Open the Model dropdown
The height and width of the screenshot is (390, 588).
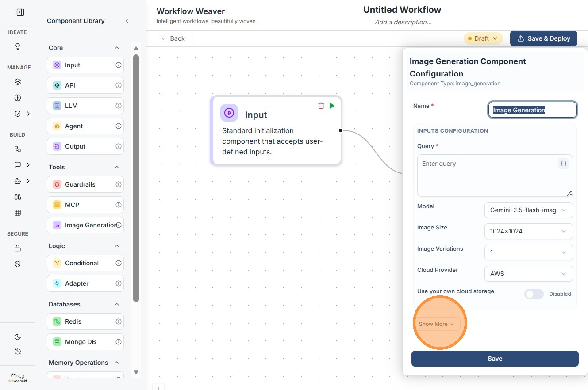pyautogui.click(x=528, y=210)
